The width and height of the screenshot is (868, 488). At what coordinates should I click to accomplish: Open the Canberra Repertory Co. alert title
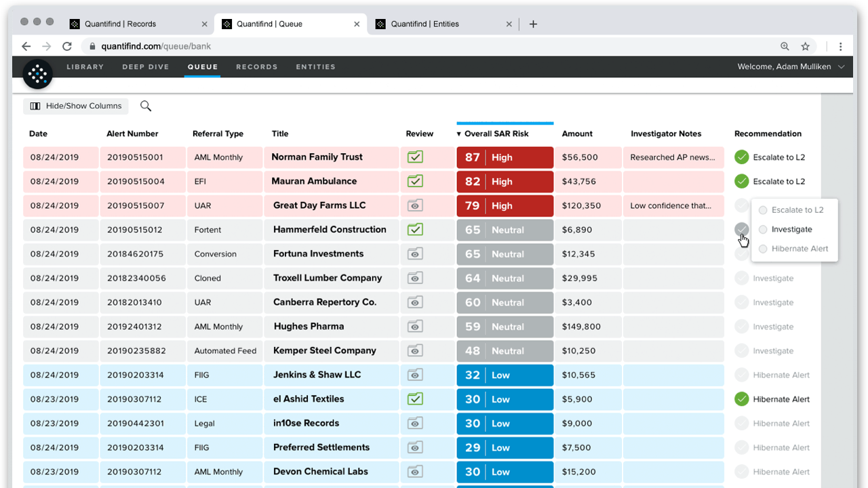(x=325, y=302)
